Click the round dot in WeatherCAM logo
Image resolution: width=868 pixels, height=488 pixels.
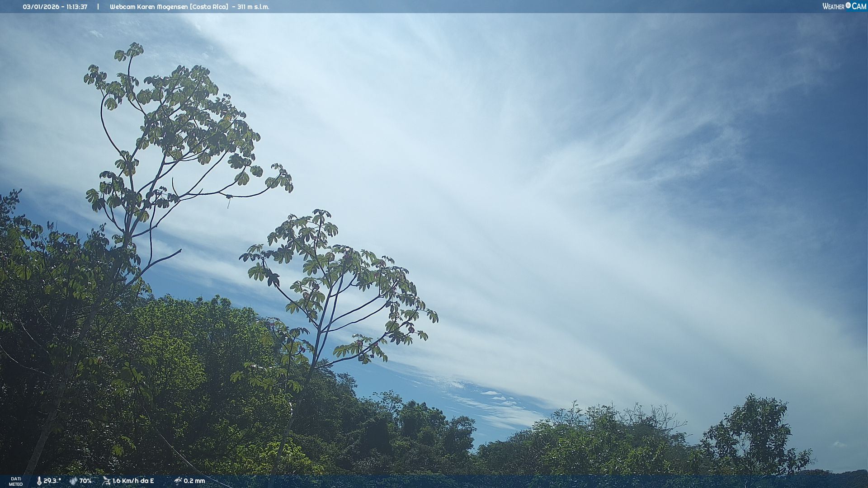pos(848,5)
